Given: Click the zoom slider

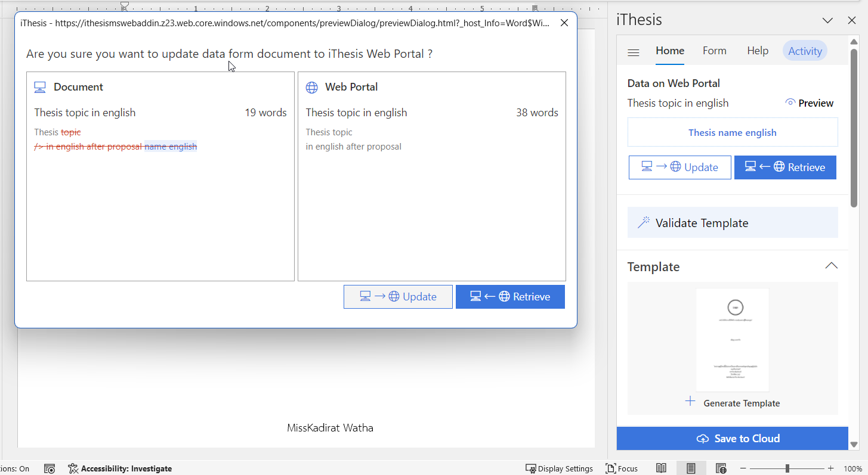Looking at the screenshot, I should [787, 469].
